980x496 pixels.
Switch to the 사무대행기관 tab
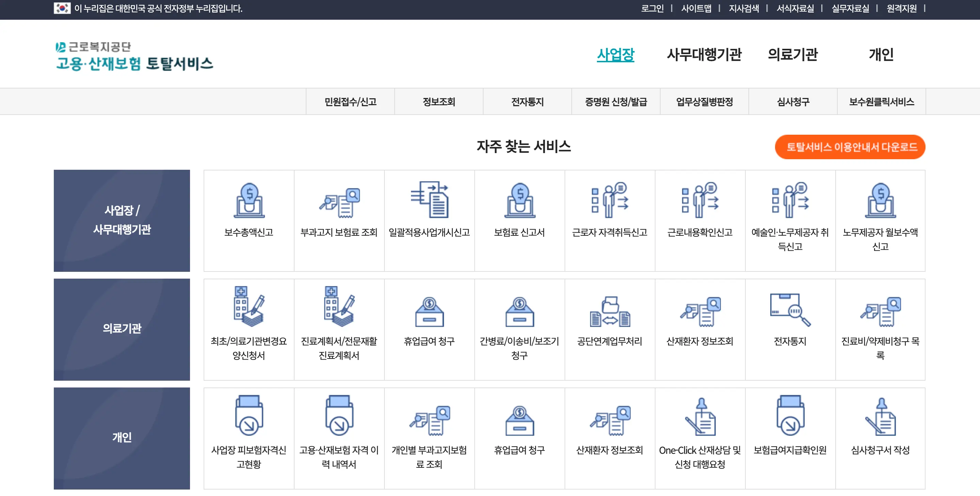click(x=704, y=55)
